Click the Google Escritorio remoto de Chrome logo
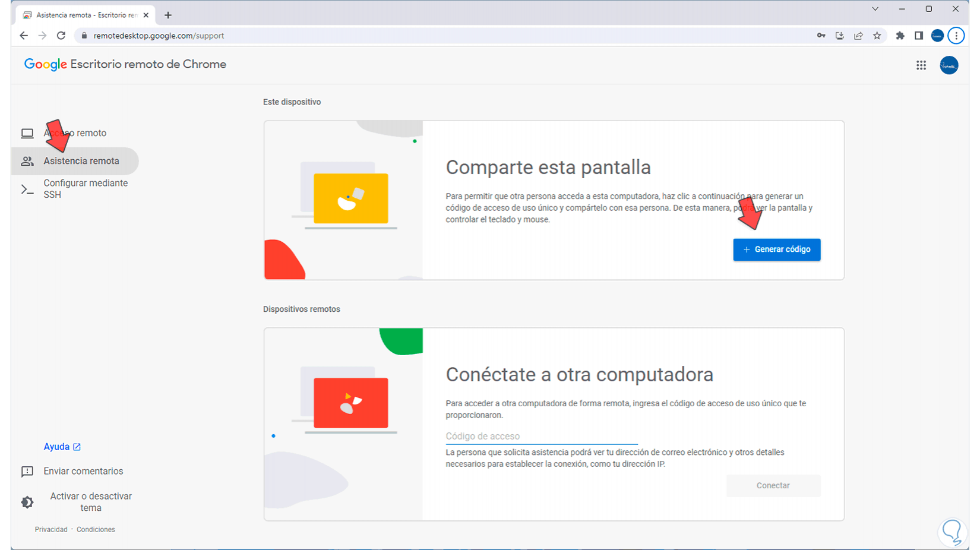Viewport: 980px width, 550px height. (x=125, y=64)
